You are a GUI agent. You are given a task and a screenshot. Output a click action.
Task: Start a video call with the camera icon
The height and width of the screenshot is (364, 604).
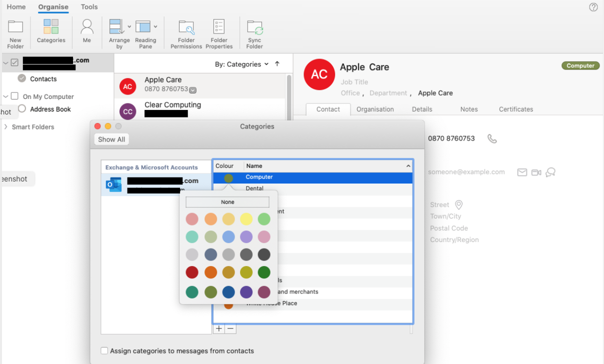[536, 172]
